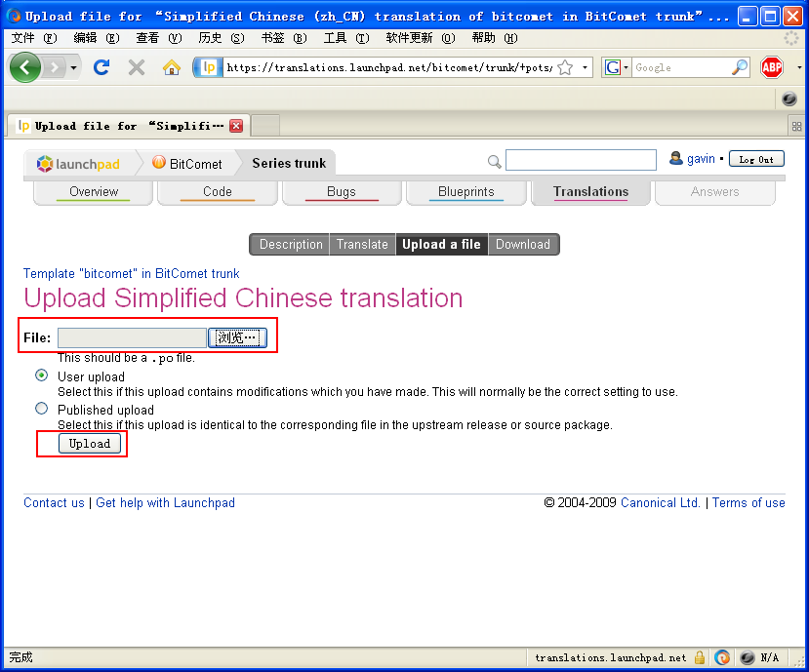Image resolution: width=809 pixels, height=672 pixels.
Task: Expand the address bar history dropdown
Action: point(584,67)
